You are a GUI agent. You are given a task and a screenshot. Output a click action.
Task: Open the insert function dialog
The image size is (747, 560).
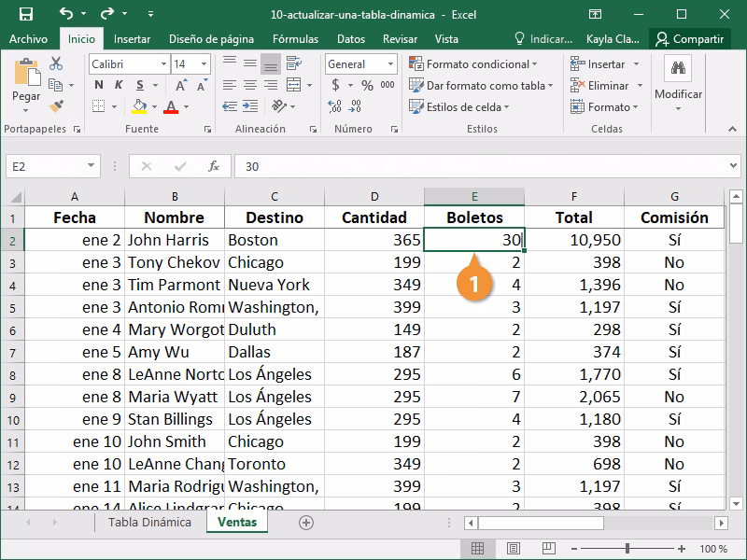click(x=214, y=166)
